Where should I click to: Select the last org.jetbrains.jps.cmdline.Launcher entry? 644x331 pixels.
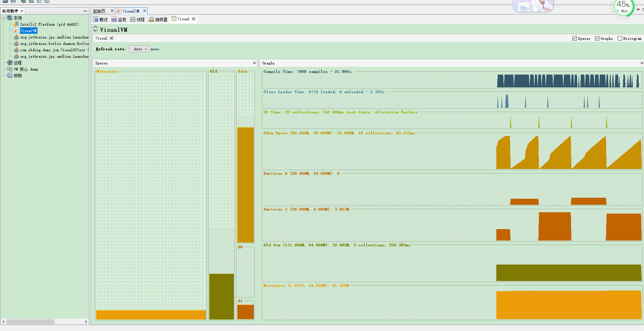(54, 56)
